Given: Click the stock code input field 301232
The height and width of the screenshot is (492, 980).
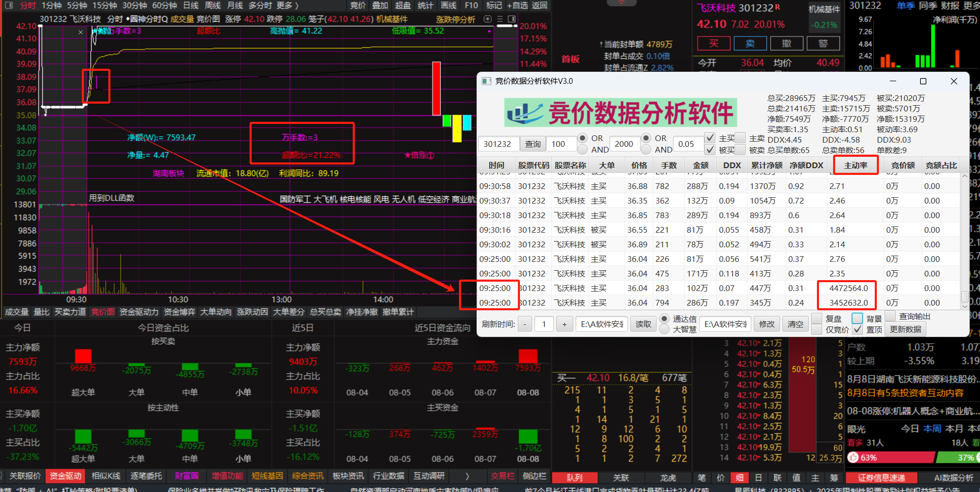Looking at the screenshot, I should pos(499,144).
